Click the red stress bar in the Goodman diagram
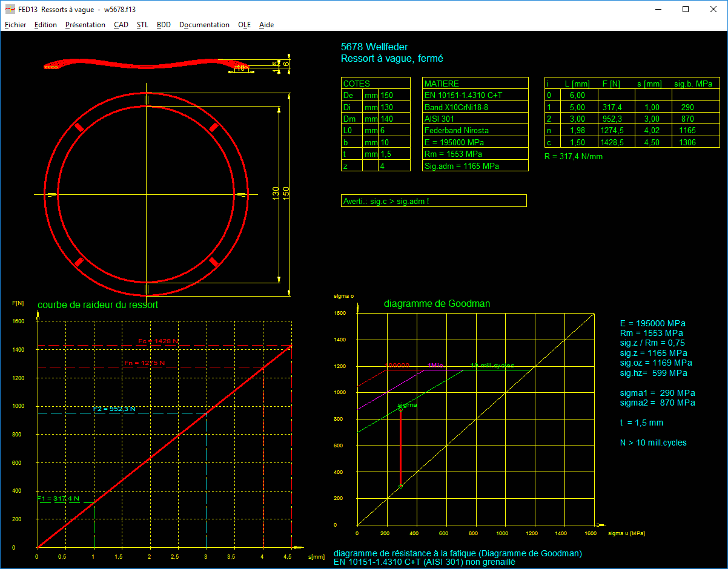728x569 pixels. (400, 448)
